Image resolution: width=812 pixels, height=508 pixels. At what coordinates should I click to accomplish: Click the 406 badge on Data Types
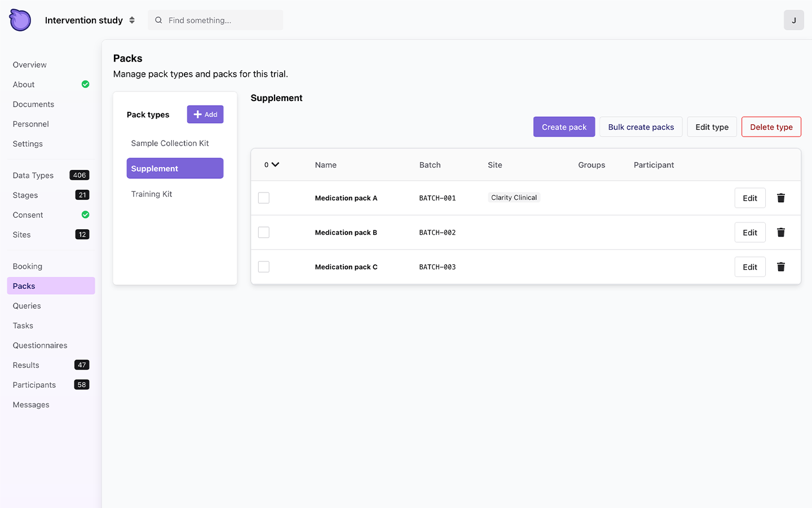(x=80, y=175)
